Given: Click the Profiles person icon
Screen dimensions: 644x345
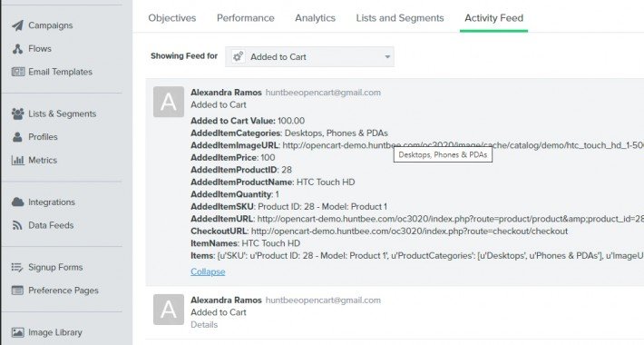Looking at the screenshot, I should click(17, 137).
